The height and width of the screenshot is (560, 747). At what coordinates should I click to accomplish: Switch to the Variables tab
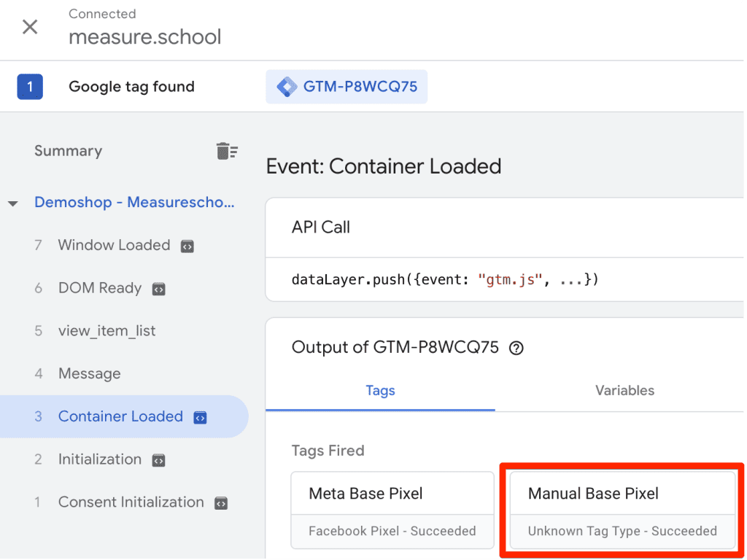point(624,391)
